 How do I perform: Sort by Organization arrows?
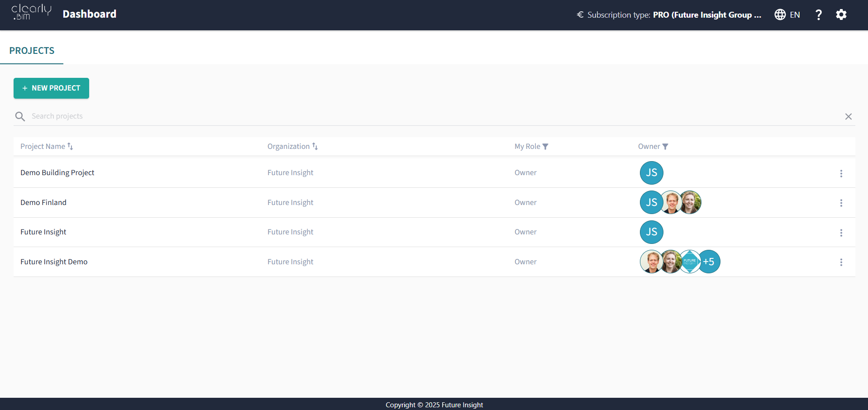coord(315,146)
